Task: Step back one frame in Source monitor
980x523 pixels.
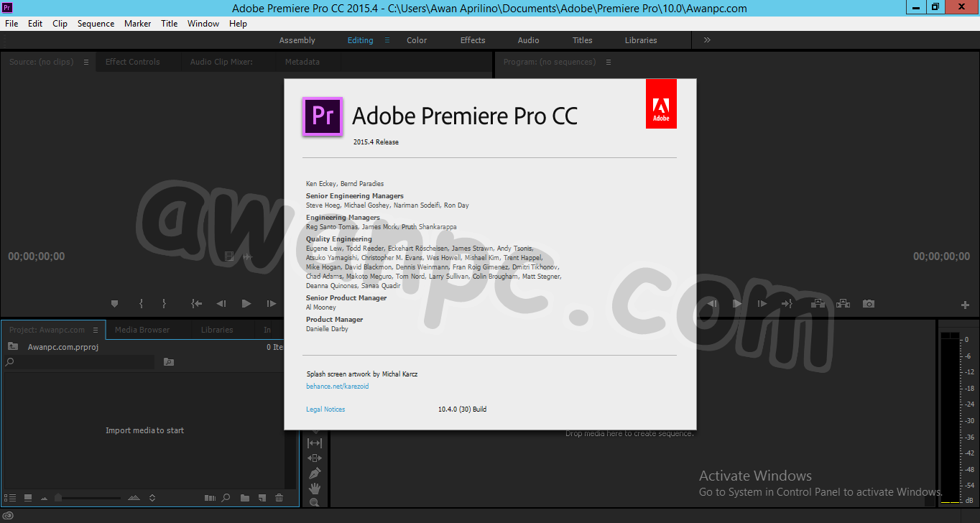Action: tap(221, 304)
